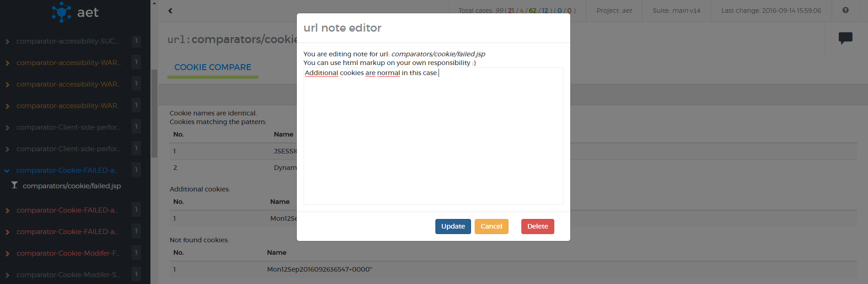
Task: Click the help question mark icon
Action: pos(845,11)
